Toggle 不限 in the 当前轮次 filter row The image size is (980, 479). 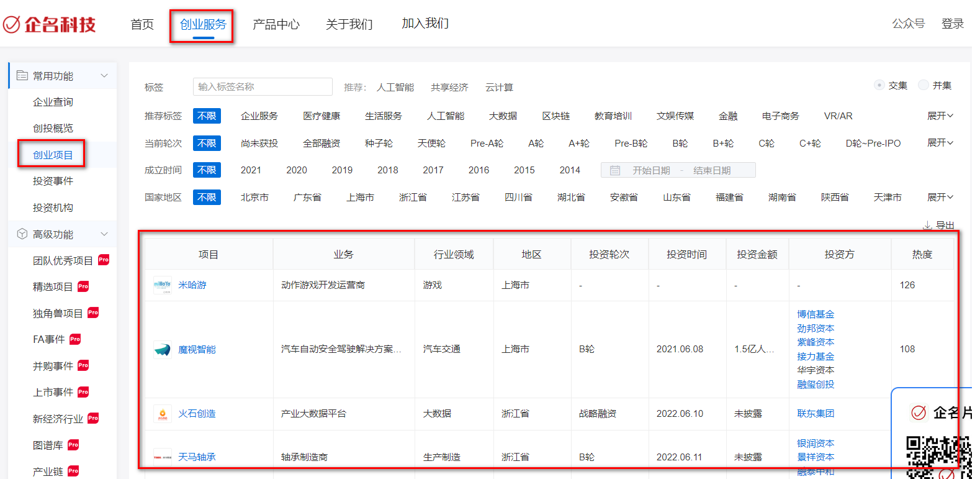[207, 144]
